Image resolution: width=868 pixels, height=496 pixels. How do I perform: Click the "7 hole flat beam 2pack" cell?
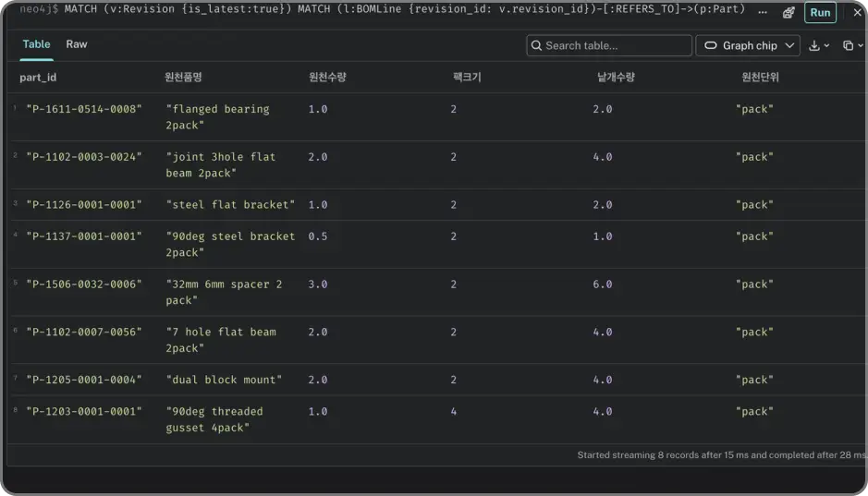(221, 340)
